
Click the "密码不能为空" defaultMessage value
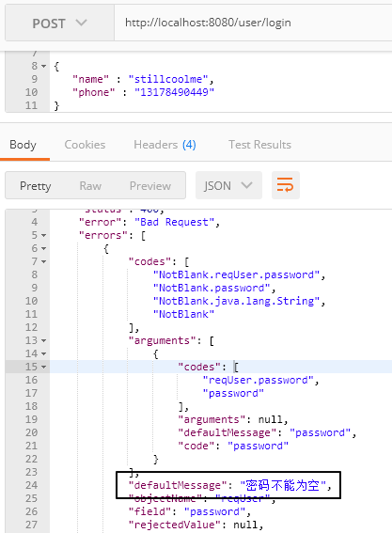click(x=283, y=485)
